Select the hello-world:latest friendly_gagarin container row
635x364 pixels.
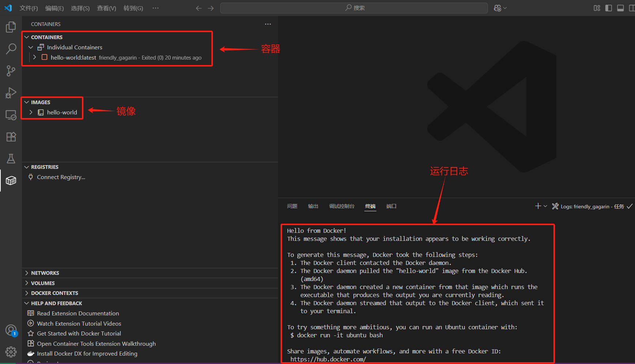[x=150, y=57]
